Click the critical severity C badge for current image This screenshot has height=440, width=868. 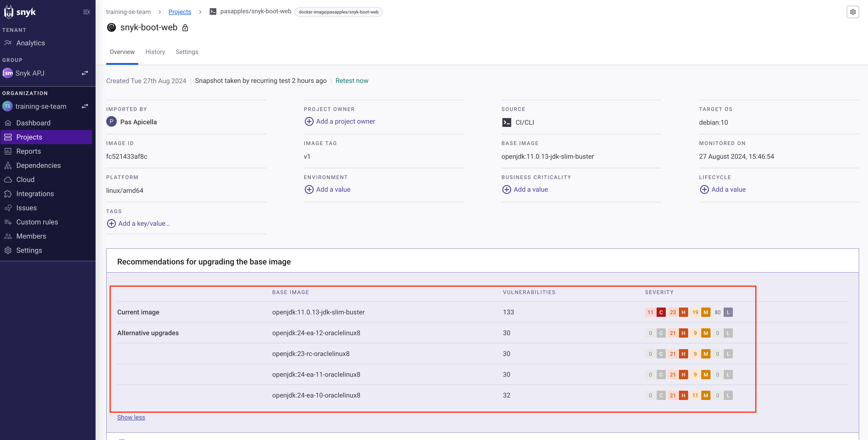click(661, 312)
